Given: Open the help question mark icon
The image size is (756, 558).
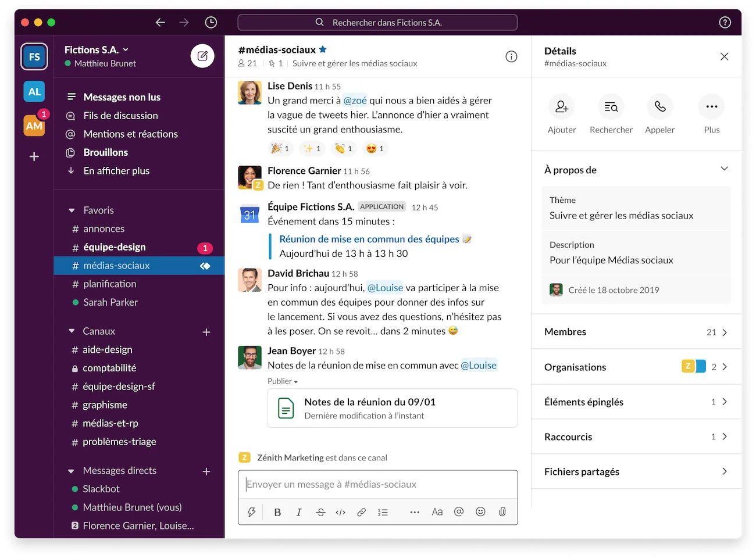Looking at the screenshot, I should click(725, 22).
